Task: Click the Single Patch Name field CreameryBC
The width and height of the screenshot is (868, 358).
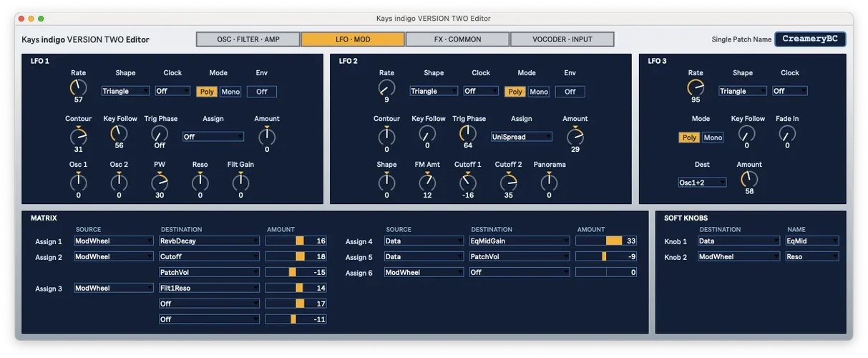Action: [x=810, y=39]
